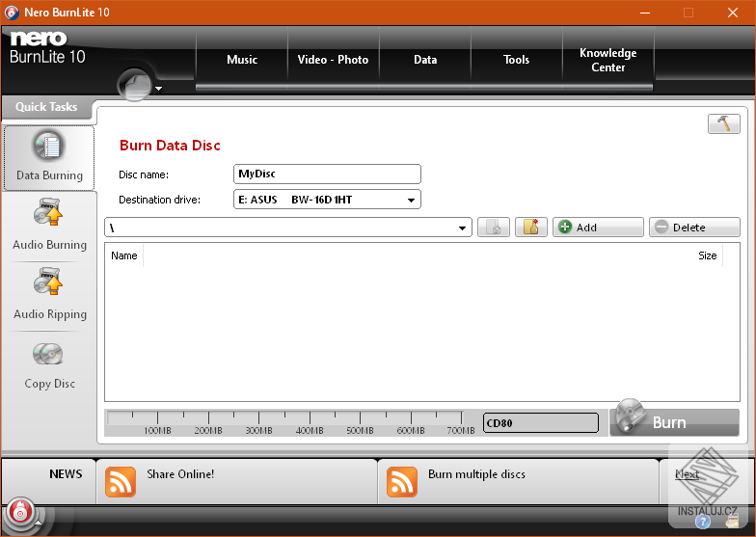This screenshot has height=537, width=756.
Task: Click the Nero logo in title bar
Action: [12, 13]
